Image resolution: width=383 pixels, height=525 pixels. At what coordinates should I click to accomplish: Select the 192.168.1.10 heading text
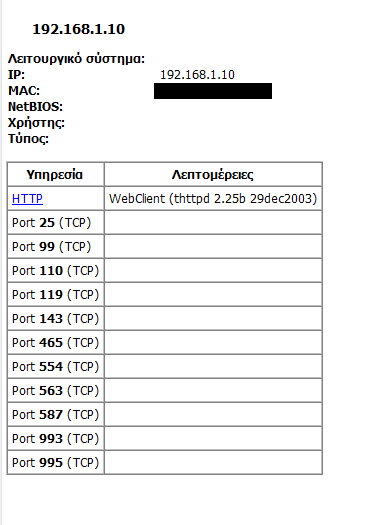(79, 29)
